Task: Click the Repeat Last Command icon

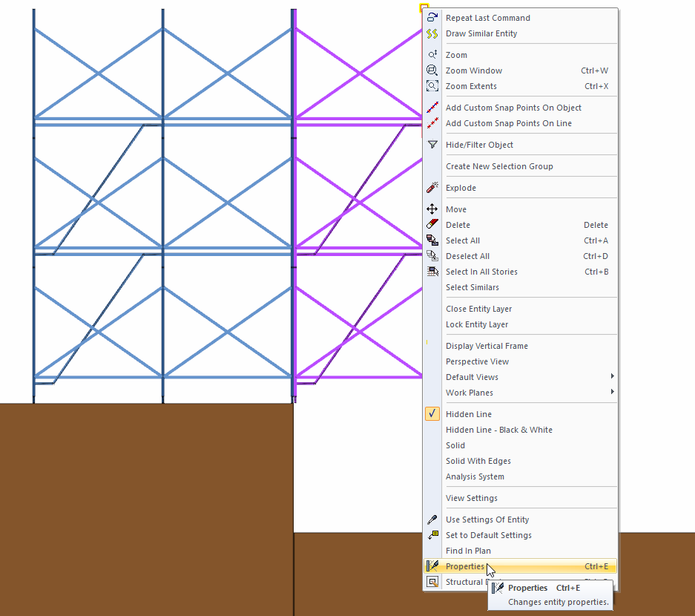Action: [432, 18]
